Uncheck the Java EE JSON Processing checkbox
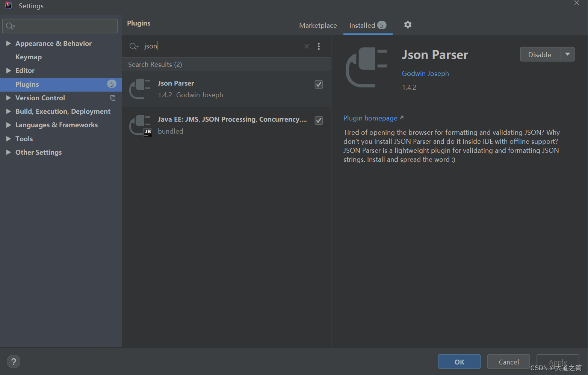588x375 pixels. 319,120
